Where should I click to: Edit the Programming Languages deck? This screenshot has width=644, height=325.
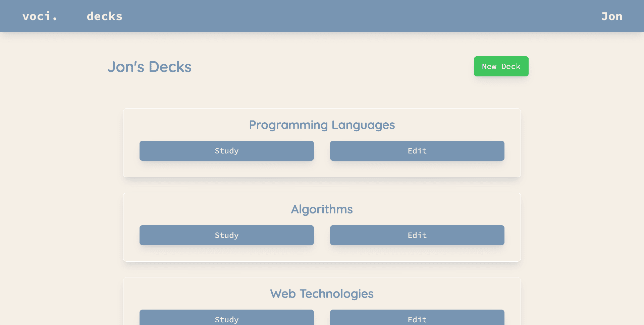pyautogui.click(x=417, y=151)
